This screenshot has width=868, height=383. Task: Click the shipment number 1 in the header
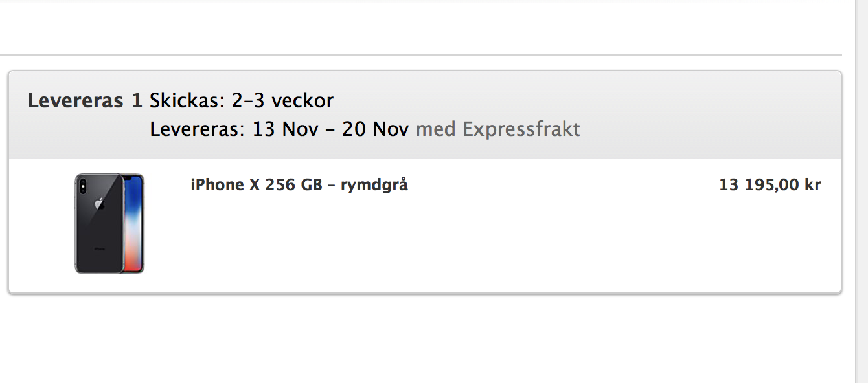click(x=137, y=101)
